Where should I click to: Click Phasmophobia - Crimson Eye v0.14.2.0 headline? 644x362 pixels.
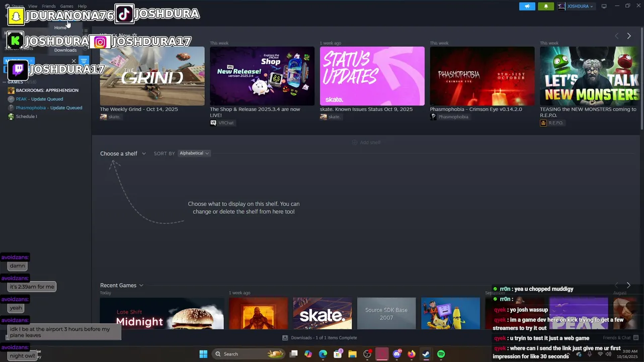(476, 109)
